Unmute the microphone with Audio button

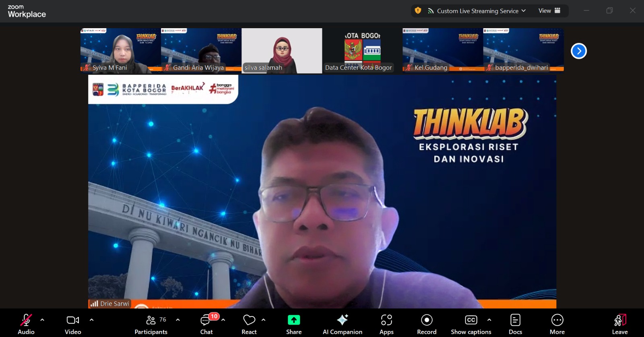(x=26, y=320)
